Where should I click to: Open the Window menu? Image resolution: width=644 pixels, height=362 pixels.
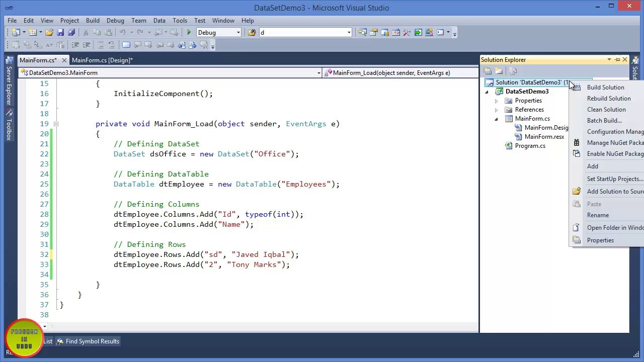pos(223,21)
